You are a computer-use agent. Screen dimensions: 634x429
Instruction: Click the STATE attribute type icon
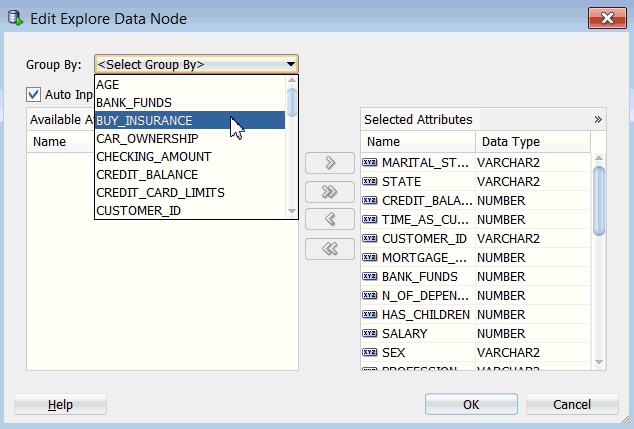[x=369, y=182]
